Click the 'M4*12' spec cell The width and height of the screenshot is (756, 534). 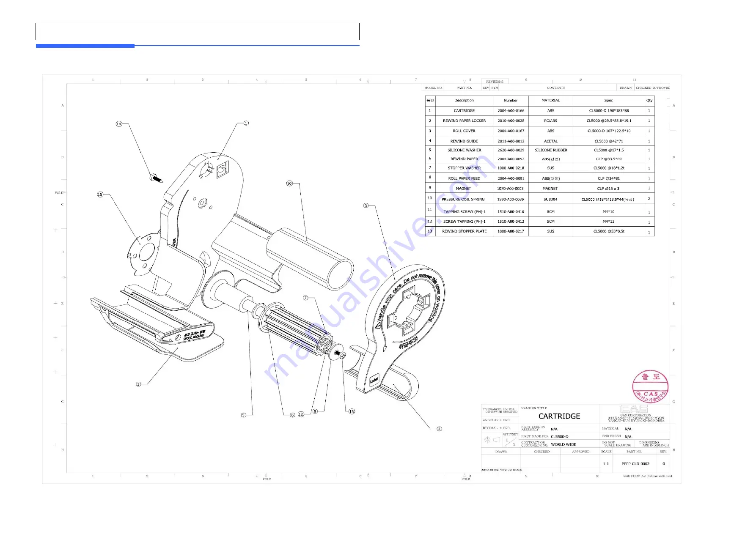coord(608,222)
